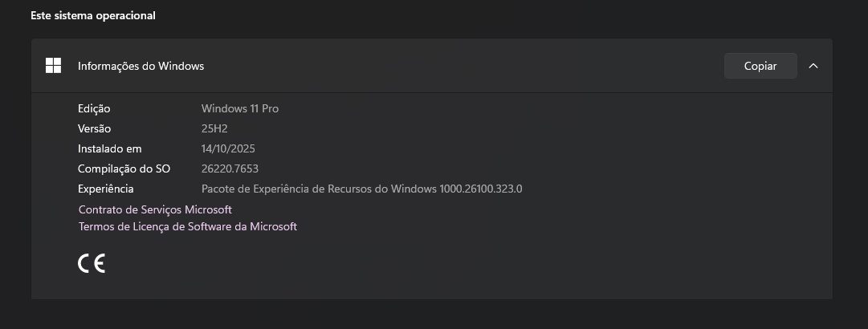Click the Edição label
Viewport: 868px width, 329px height.
tap(94, 108)
